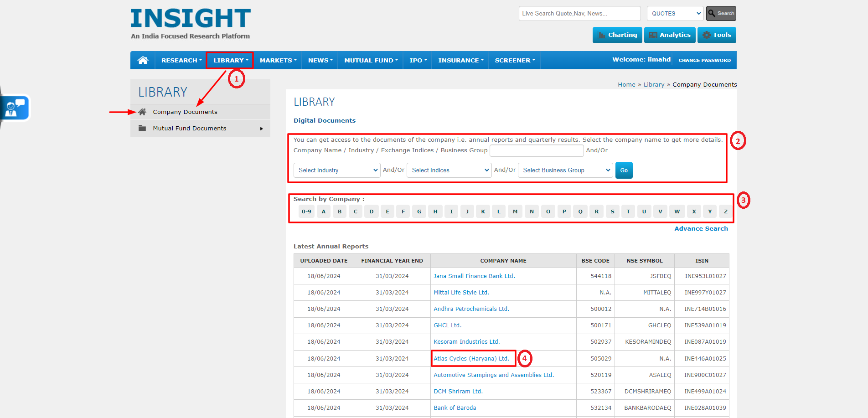Open the MARKETS menu

click(x=278, y=60)
